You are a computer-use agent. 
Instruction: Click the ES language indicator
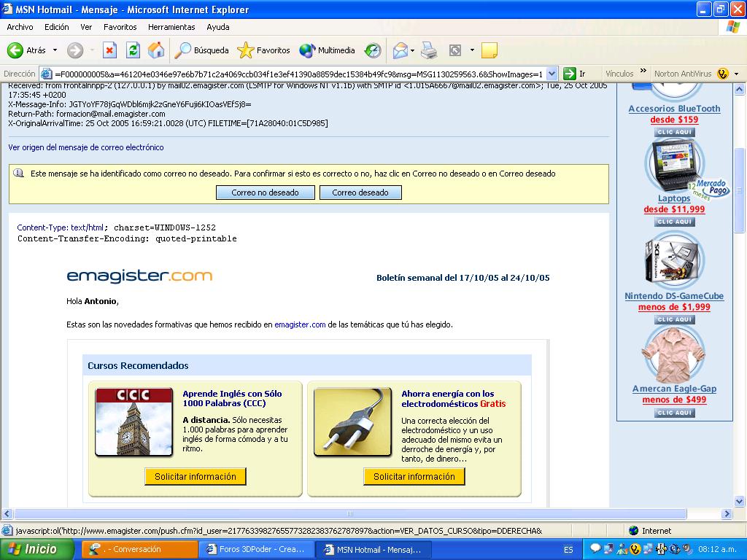coord(568,550)
